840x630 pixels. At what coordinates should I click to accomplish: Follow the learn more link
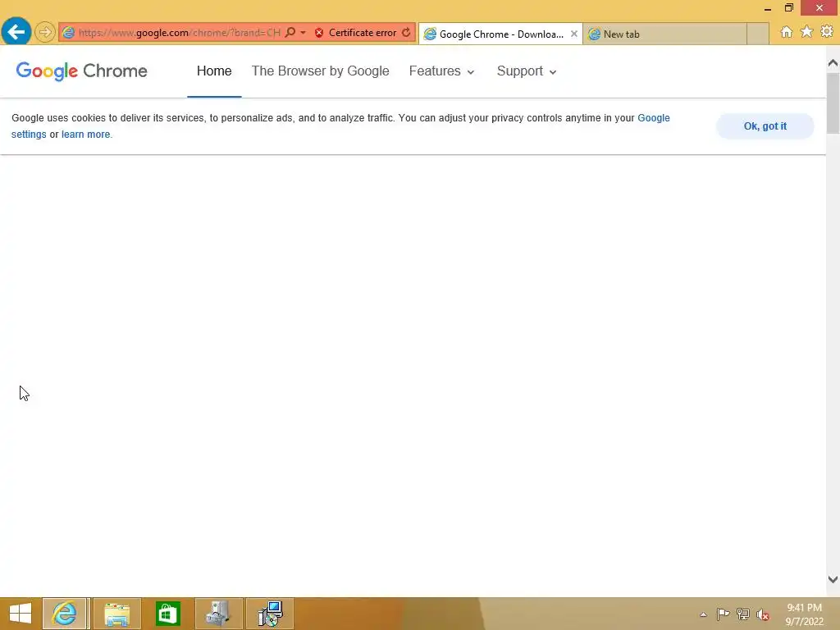[x=85, y=135]
